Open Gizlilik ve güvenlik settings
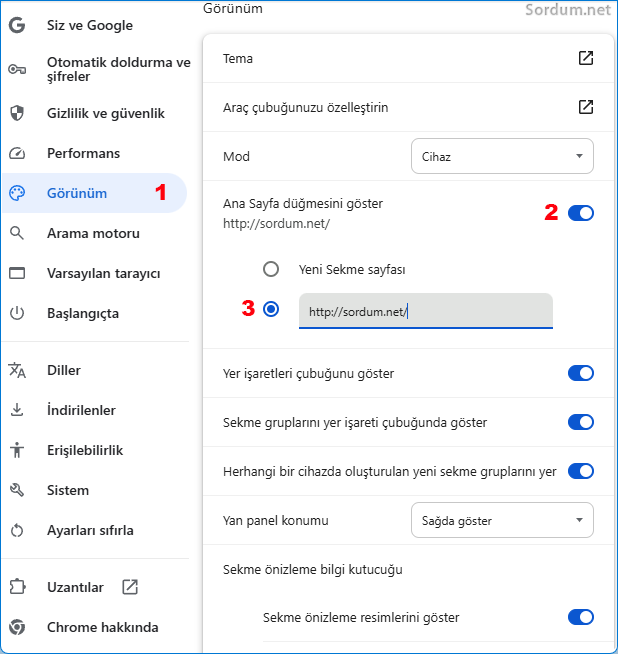Screen dimensions: 618x654 (95, 113)
